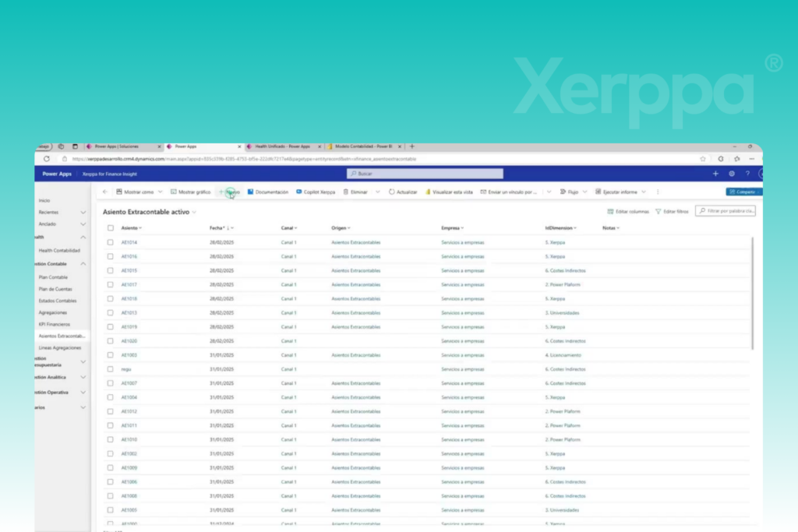This screenshot has height=532, width=798.
Task: Open browser favorites icon
Action: click(x=737, y=159)
